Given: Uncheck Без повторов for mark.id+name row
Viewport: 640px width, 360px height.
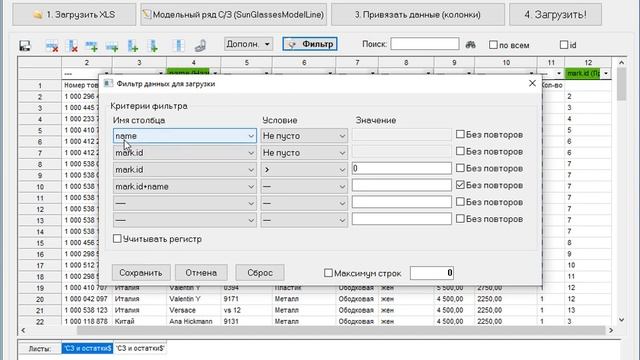Looking at the screenshot, I should pyautogui.click(x=460, y=185).
